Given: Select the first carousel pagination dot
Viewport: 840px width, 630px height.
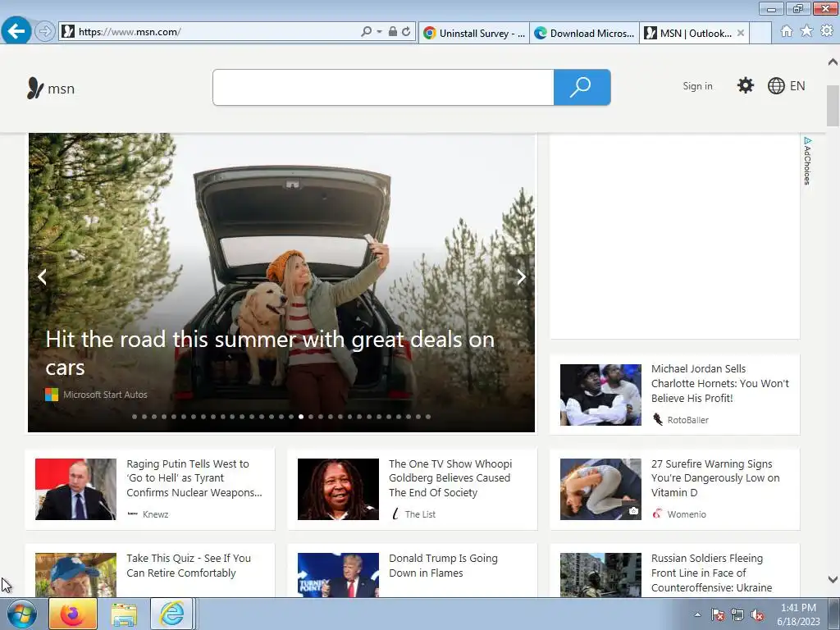Looking at the screenshot, I should pos(135,417).
